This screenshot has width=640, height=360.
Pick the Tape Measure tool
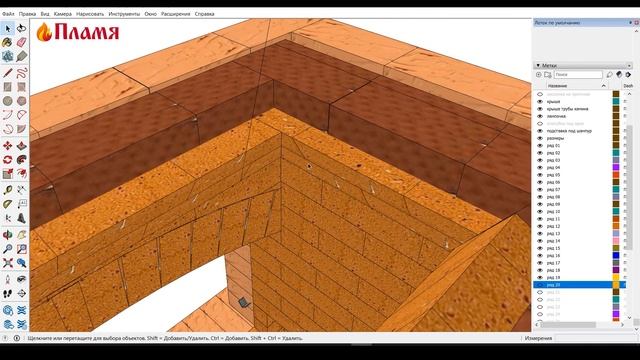(x=8, y=190)
